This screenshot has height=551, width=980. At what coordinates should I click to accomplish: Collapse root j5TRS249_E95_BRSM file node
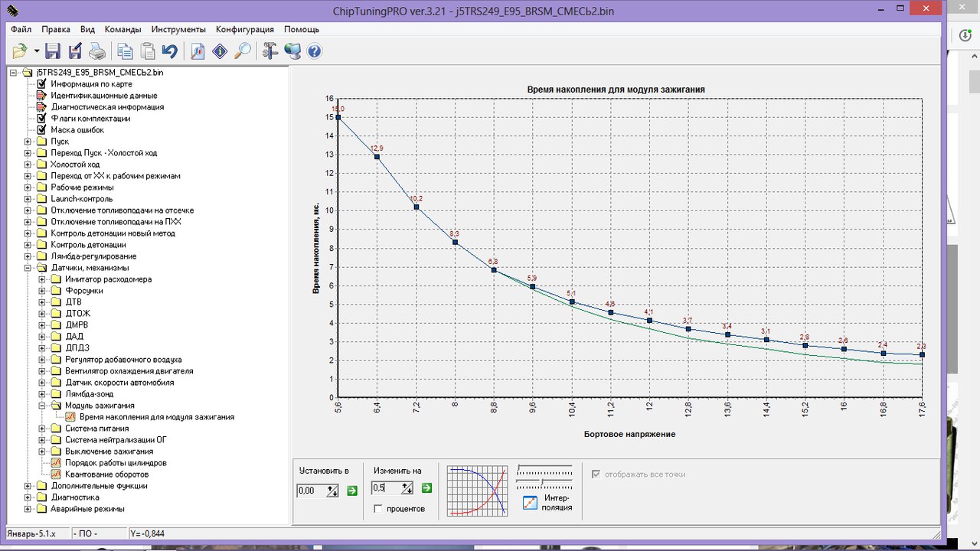(x=14, y=73)
